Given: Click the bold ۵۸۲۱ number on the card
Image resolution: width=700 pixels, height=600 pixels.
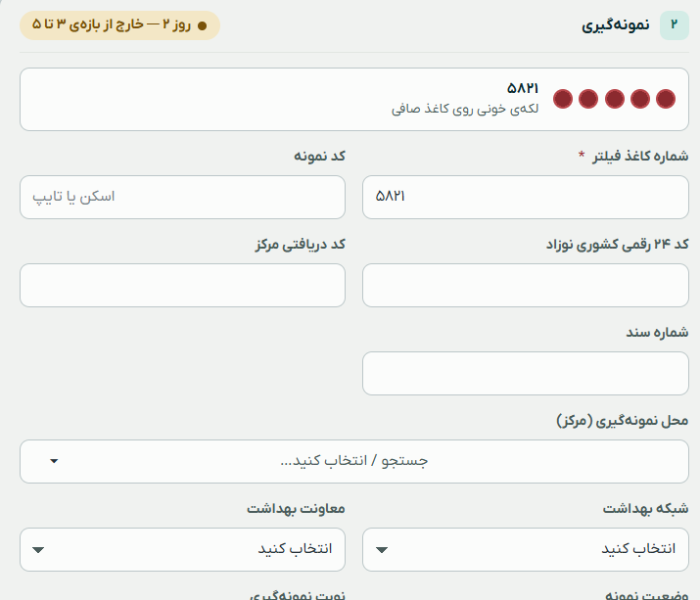Looking at the screenshot, I should 523,88.
